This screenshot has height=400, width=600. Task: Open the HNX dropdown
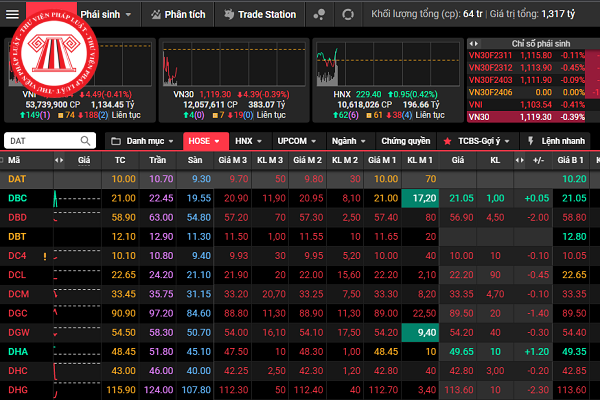point(248,141)
